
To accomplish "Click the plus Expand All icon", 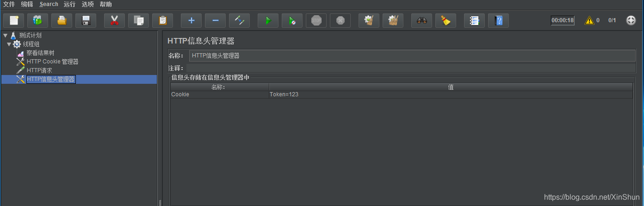I will click(x=191, y=20).
